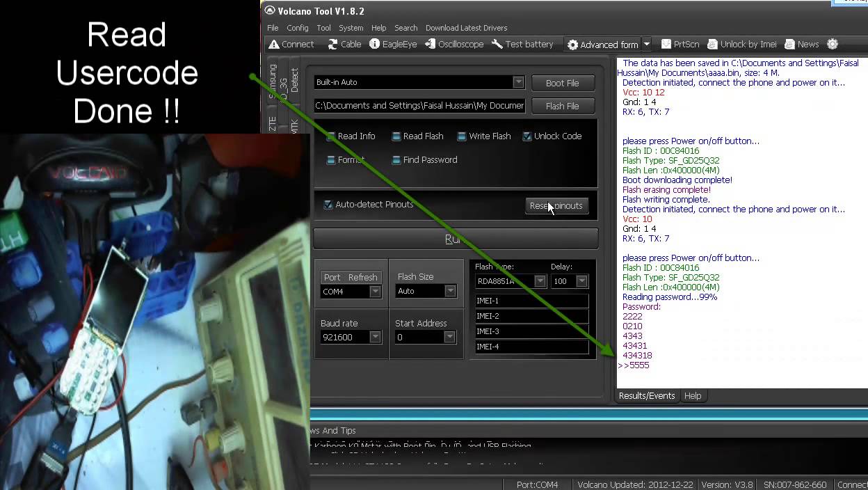Click the IMEI-1 input field

(x=531, y=301)
